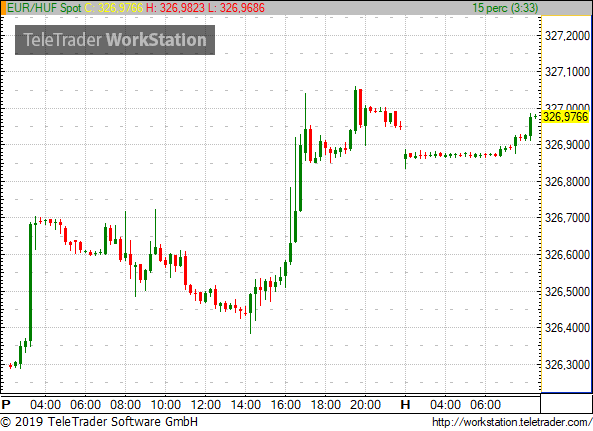This screenshot has height=431, width=593.
Task: Click the H day marker on time axis
Action: click(405, 405)
